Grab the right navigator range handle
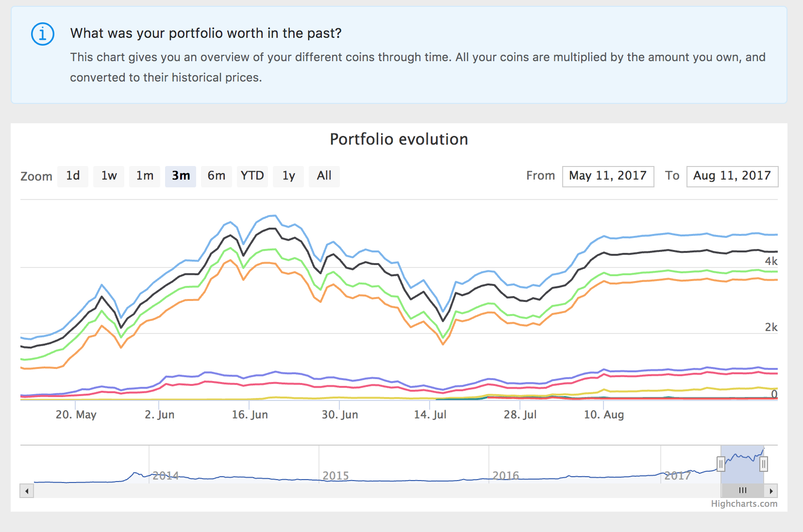The image size is (803, 532). click(764, 464)
